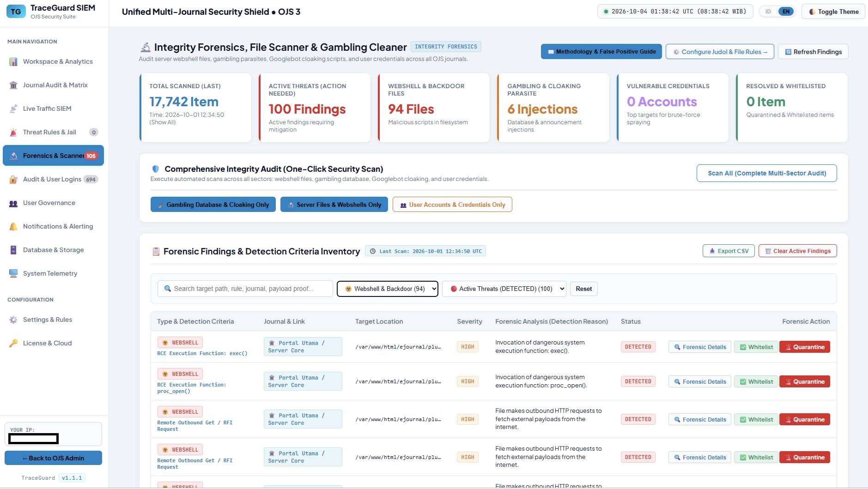Click the Comprehensive Integrity Audit shield icon
This screenshot has height=489, width=868.
pyautogui.click(x=156, y=169)
